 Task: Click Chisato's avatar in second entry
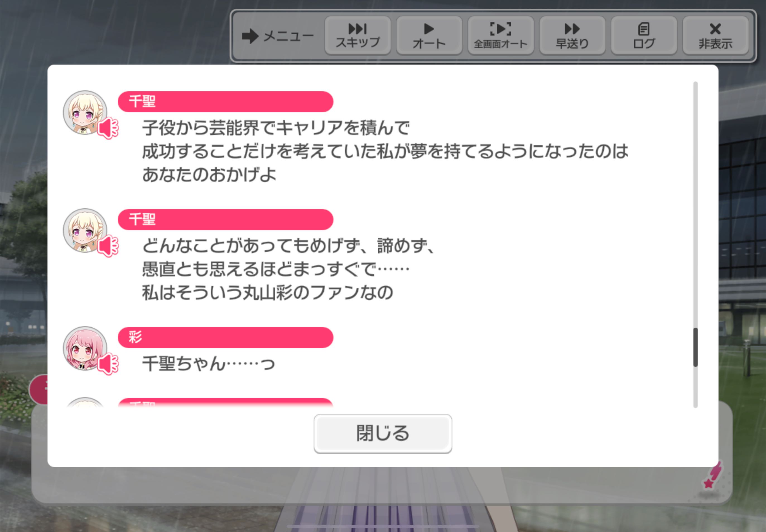(85, 230)
